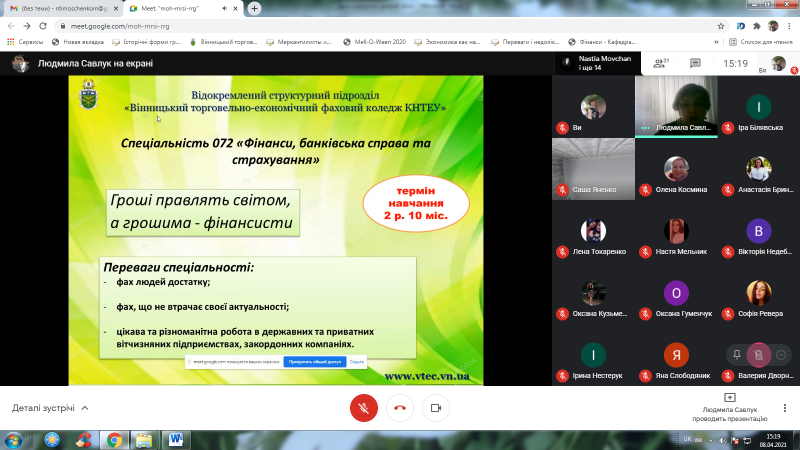Click your own Ви participant tile
This screenshot has width=800, height=450.
pos(593,107)
